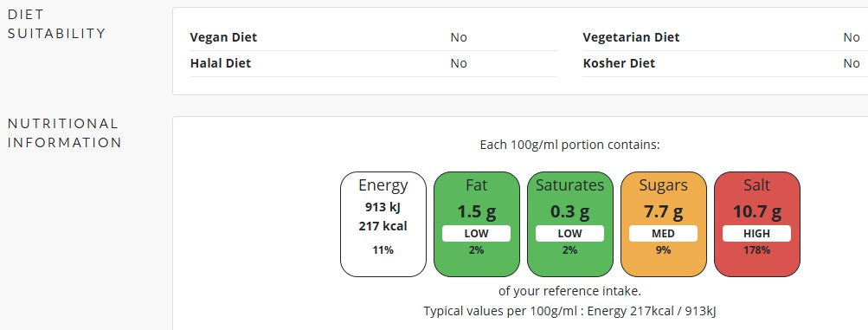The image size is (868, 330).
Task: Click the Vegetarian Diet row label
Action: (x=631, y=37)
